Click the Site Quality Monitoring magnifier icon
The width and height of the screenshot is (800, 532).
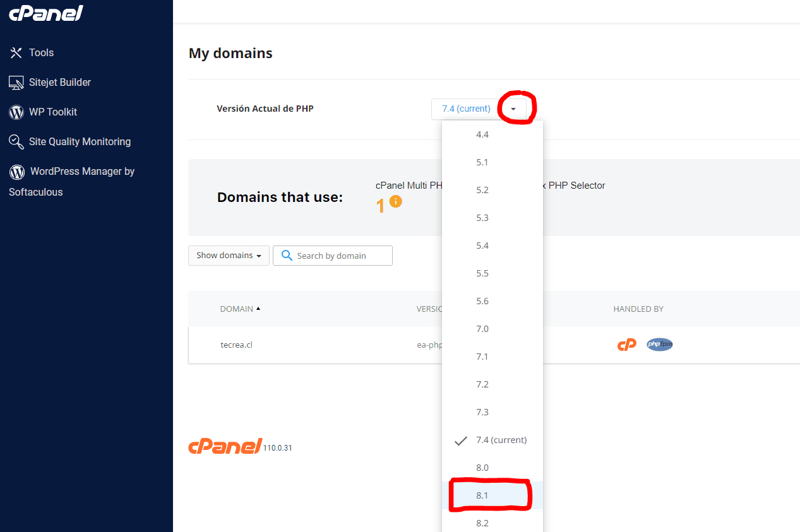16,142
